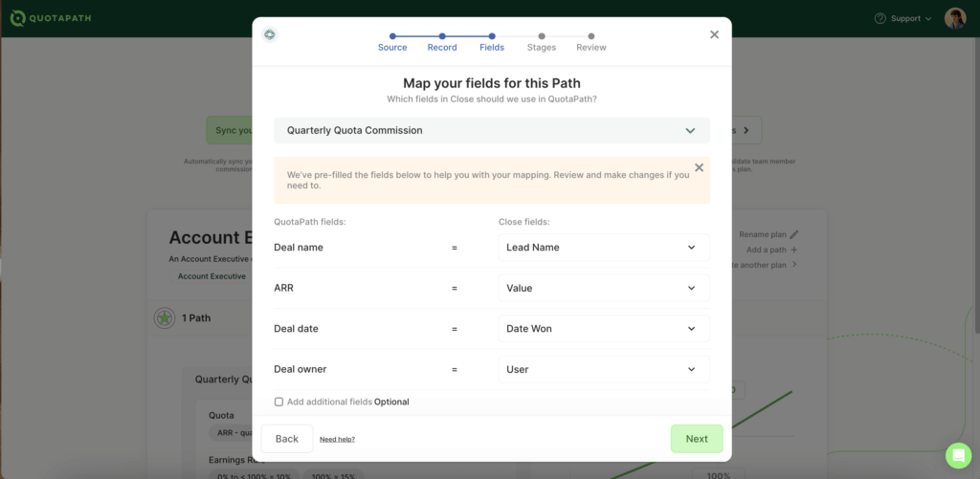The image size is (980, 479).
Task: Click the Close integration logo icon
Action: [269, 34]
